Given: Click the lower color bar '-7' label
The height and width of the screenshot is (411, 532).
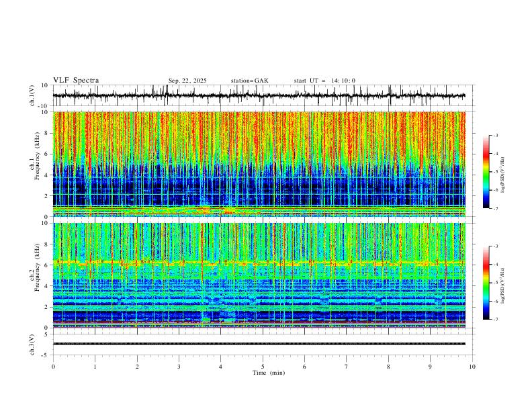Looking at the screenshot, I should coord(495,319).
